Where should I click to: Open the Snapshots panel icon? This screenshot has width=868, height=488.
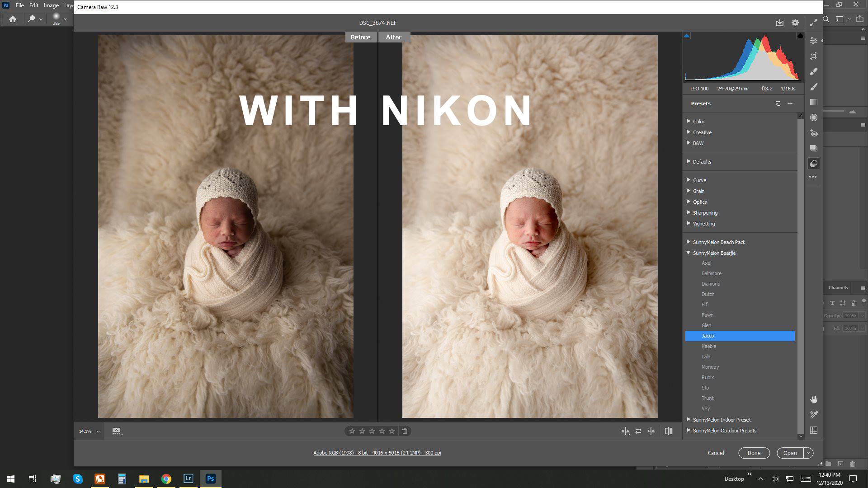coord(814,148)
